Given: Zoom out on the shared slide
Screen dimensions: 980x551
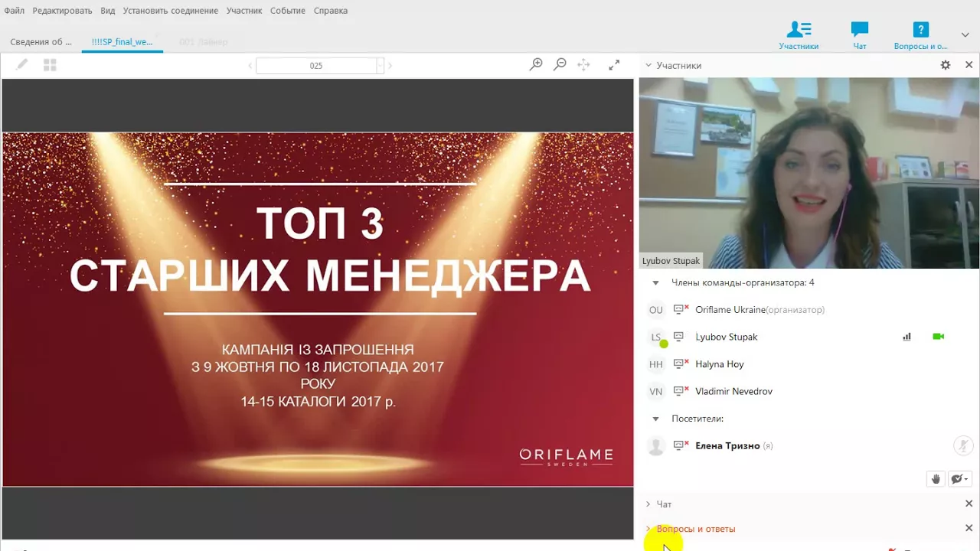Looking at the screenshot, I should [x=560, y=65].
